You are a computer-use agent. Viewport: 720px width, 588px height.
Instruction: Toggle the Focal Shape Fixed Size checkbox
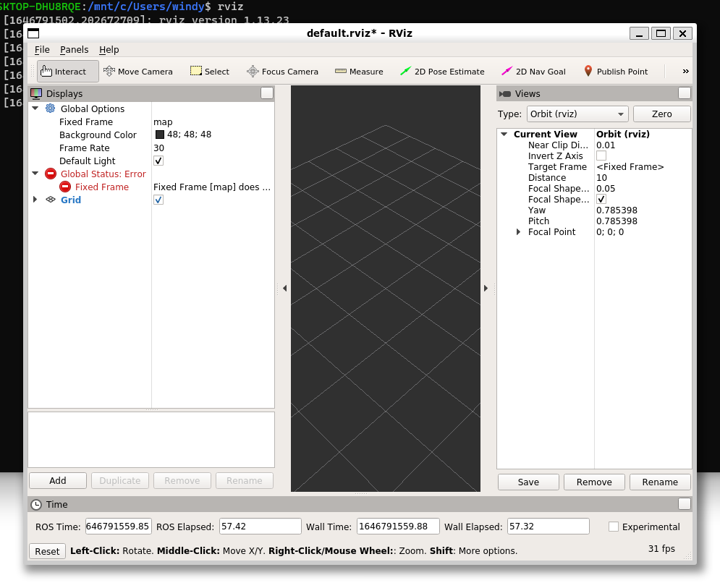[x=601, y=199]
